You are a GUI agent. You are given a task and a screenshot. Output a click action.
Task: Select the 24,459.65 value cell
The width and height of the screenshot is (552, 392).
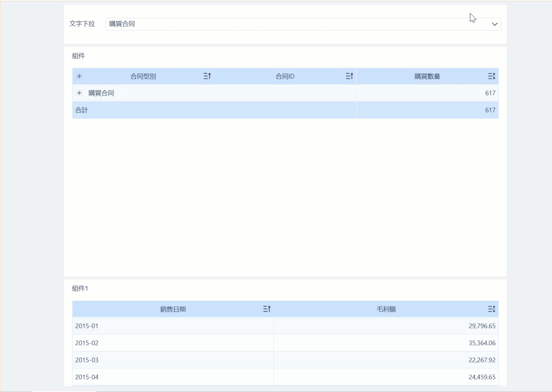pos(482,377)
